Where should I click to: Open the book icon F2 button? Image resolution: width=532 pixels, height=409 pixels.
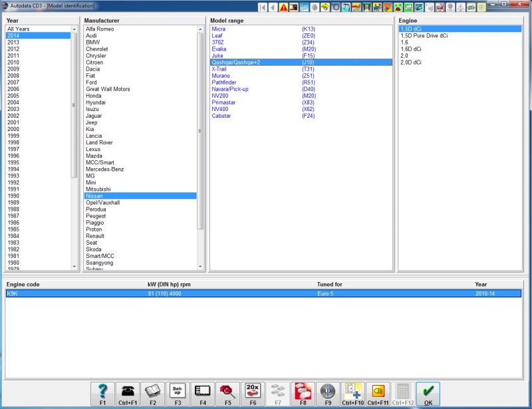coord(153,394)
